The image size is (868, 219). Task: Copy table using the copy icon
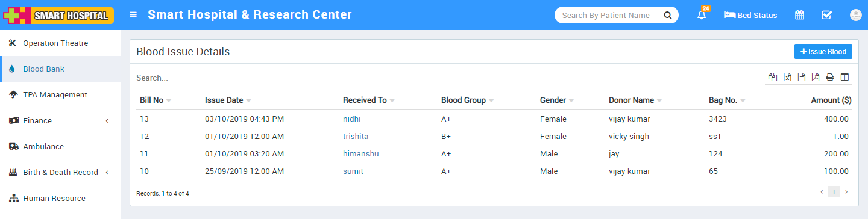coord(773,77)
